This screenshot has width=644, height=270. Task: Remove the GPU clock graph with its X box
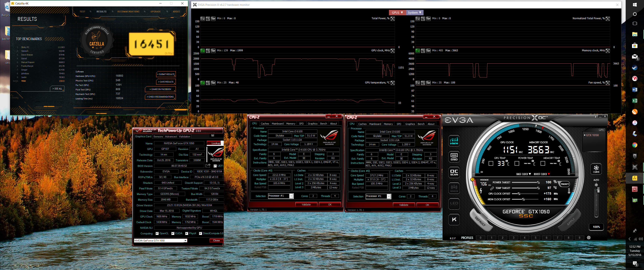(393, 51)
